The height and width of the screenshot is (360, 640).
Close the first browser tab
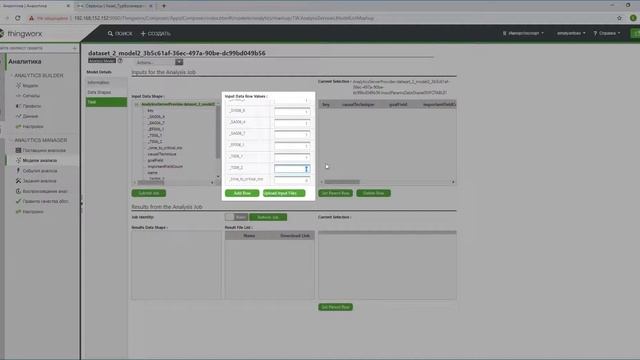click(x=68, y=6)
